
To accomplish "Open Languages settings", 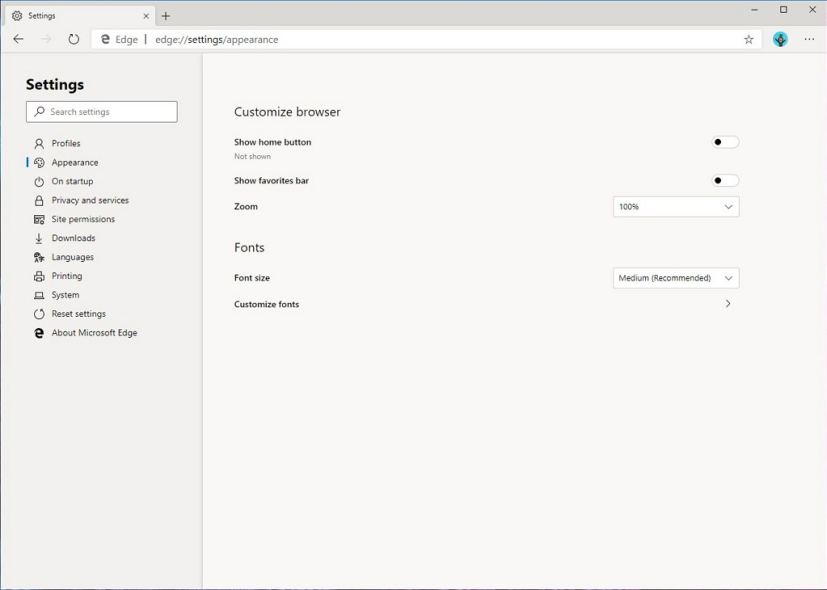I will 73,257.
